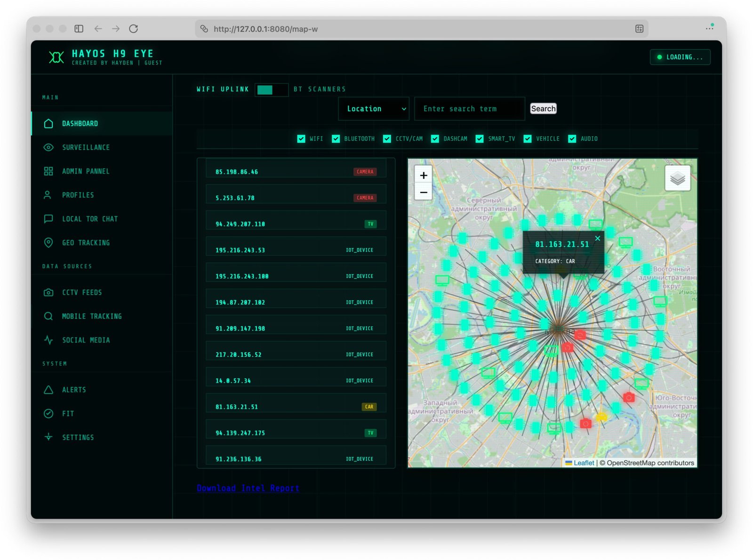Click the FIT checkmark circle icon
The image size is (753, 560).
[x=48, y=414]
